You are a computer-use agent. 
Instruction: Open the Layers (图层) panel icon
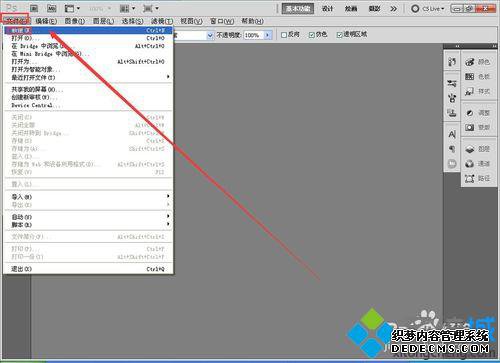coord(470,149)
